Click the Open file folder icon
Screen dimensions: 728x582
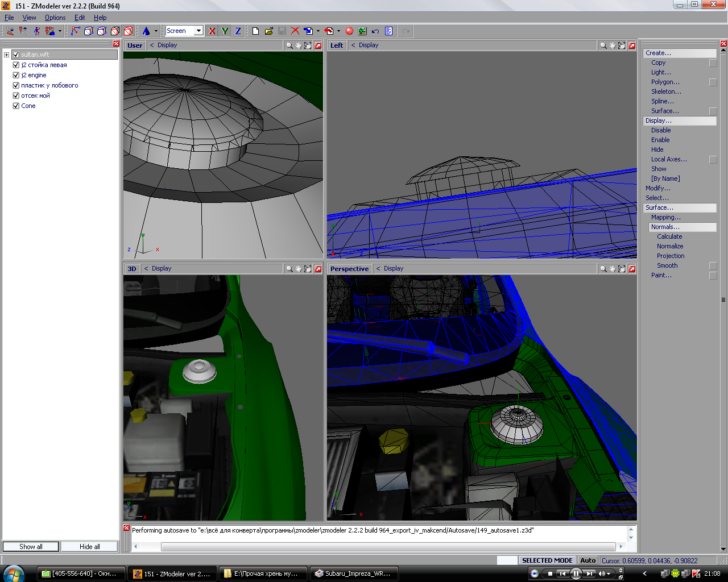[269, 31]
